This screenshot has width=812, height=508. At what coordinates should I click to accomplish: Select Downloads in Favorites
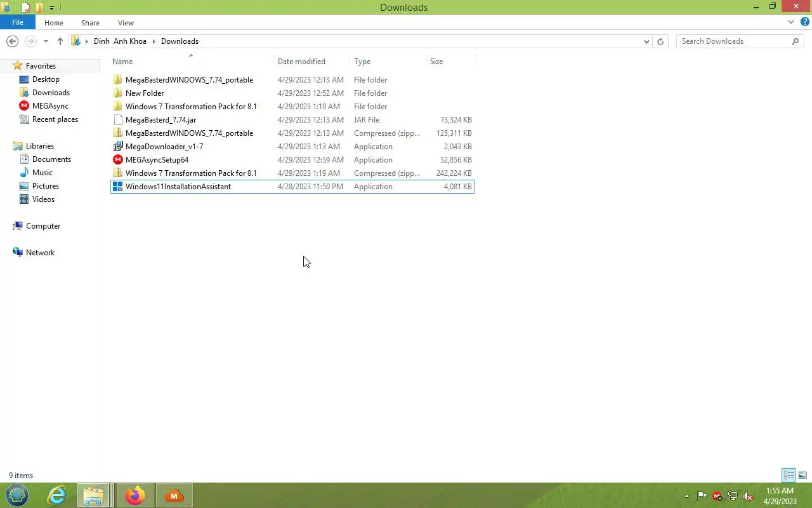pyautogui.click(x=51, y=93)
